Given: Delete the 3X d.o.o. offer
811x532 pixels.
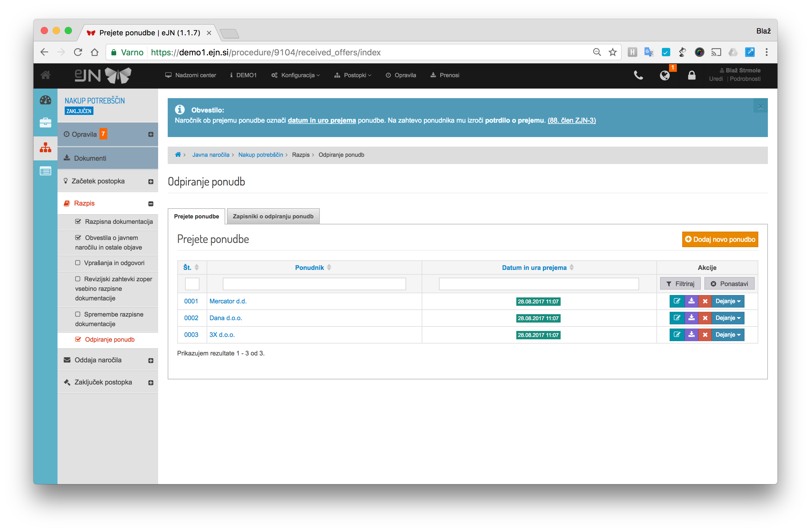Looking at the screenshot, I should 705,335.
